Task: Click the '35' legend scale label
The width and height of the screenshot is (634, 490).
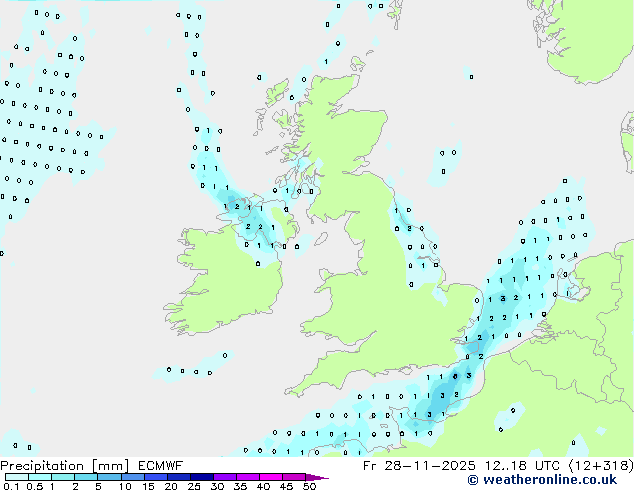Action: [240, 486]
